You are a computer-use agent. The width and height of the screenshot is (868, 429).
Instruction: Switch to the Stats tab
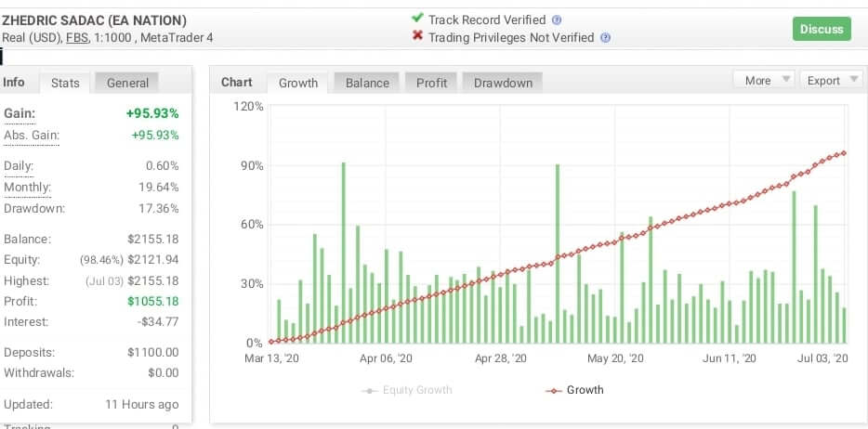[65, 83]
